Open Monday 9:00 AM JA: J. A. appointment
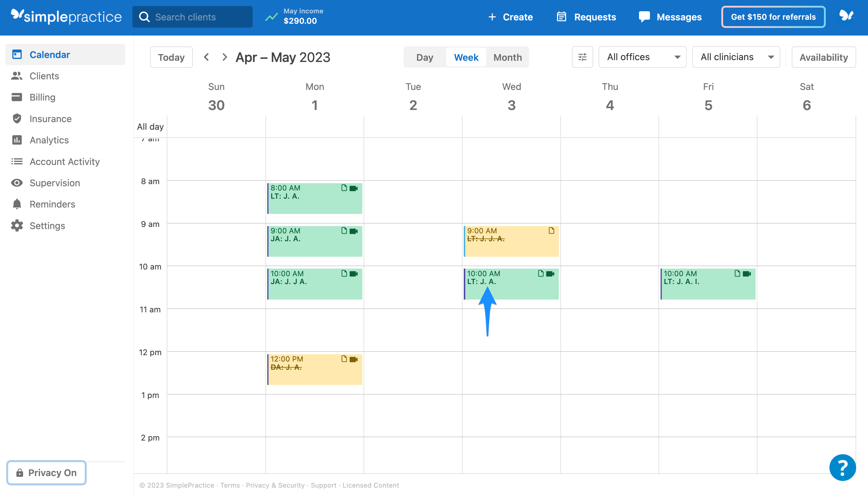Viewport: 868px width, 494px height. click(315, 241)
